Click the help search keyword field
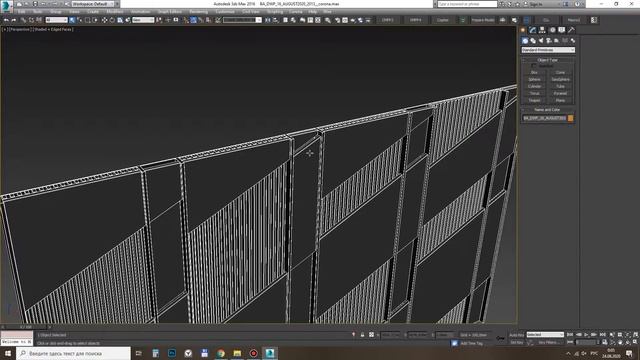Image resolution: width=640 pixels, height=360 pixels. 467,4
